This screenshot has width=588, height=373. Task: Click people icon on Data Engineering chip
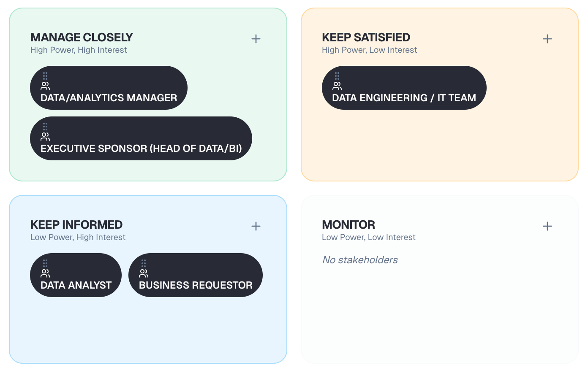point(337,86)
